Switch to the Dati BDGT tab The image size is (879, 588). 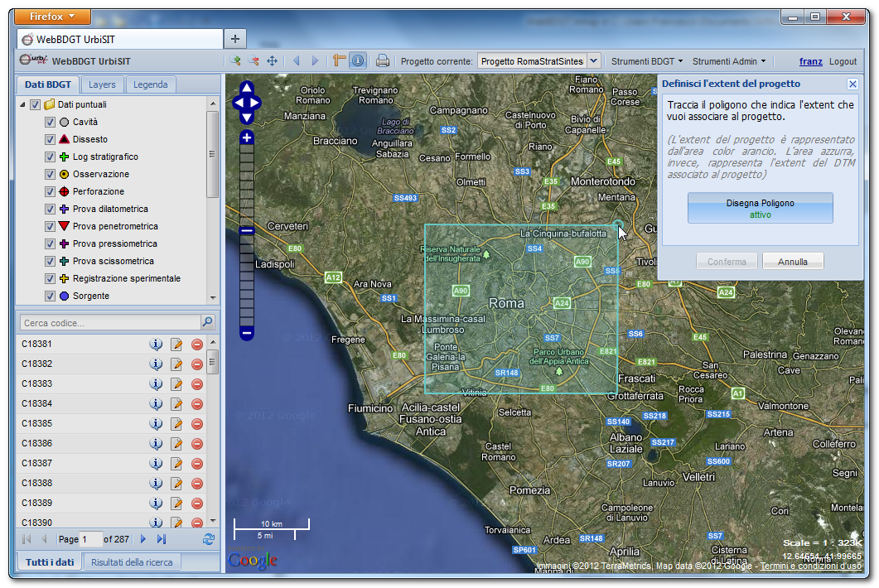[x=48, y=84]
